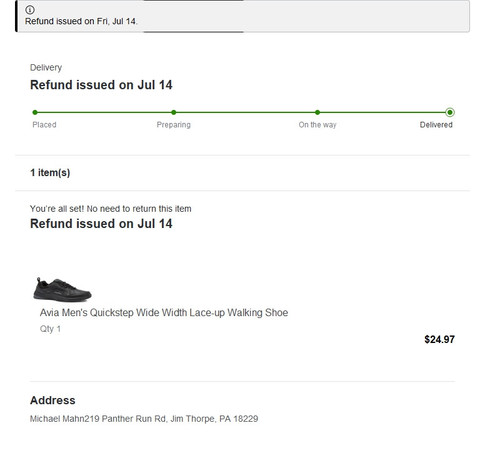500x466 pixels.
Task: Open the black shoe product thumbnail
Action: click(62, 289)
